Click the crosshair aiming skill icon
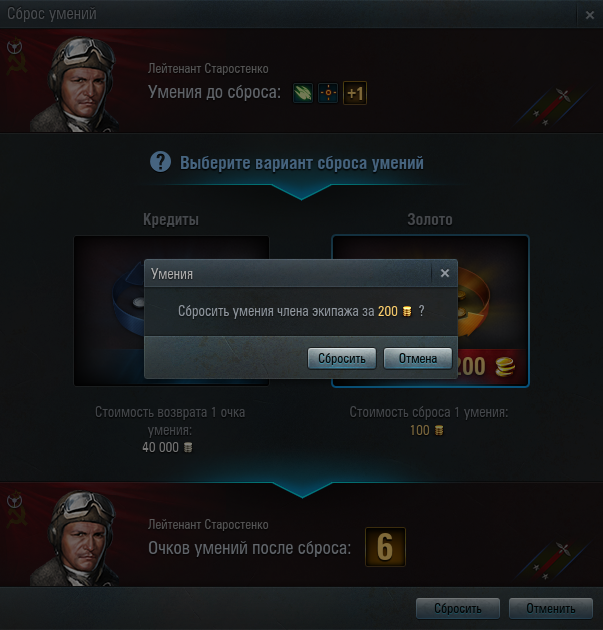 pos(328,93)
